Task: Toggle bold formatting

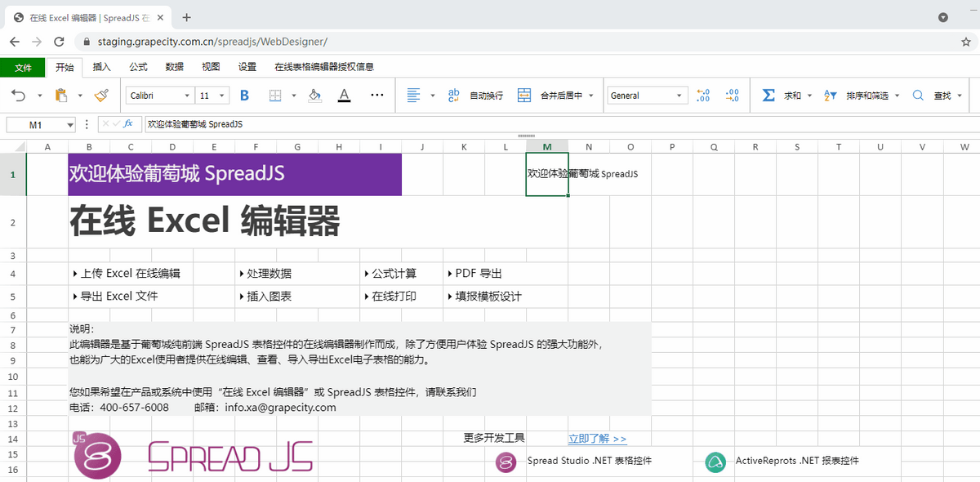Action: tap(244, 95)
